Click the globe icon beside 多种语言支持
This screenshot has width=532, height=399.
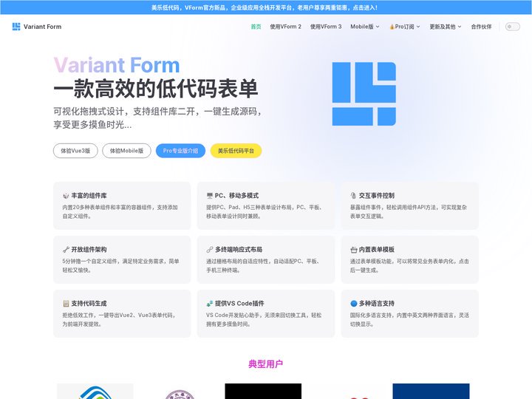[x=353, y=304]
